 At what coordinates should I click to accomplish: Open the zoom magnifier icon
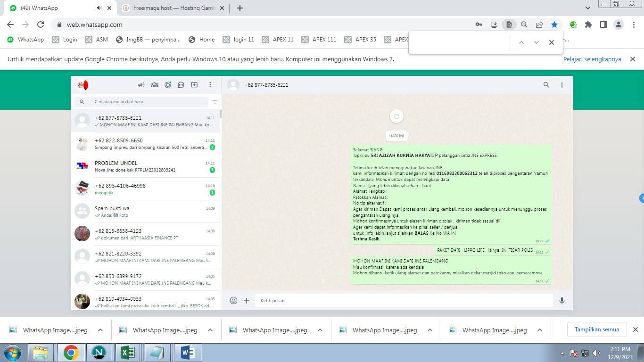click(524, 25)
